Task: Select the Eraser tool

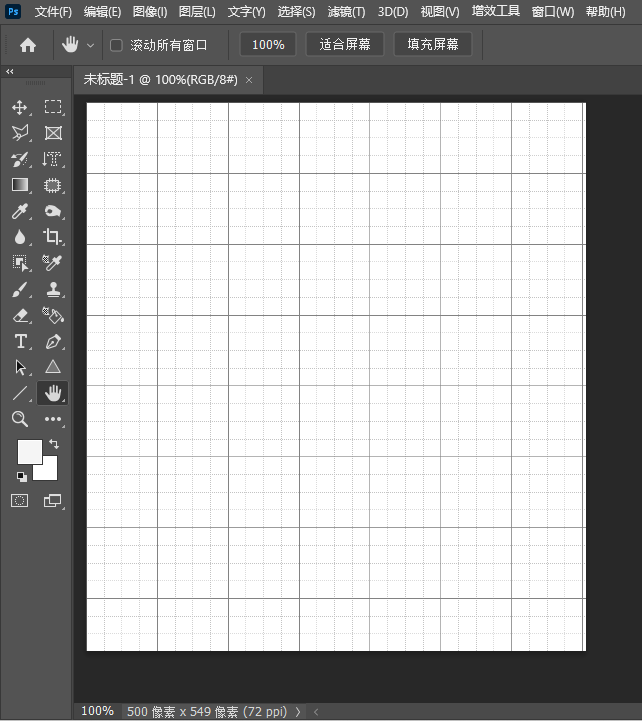Action: pos(20,316)
